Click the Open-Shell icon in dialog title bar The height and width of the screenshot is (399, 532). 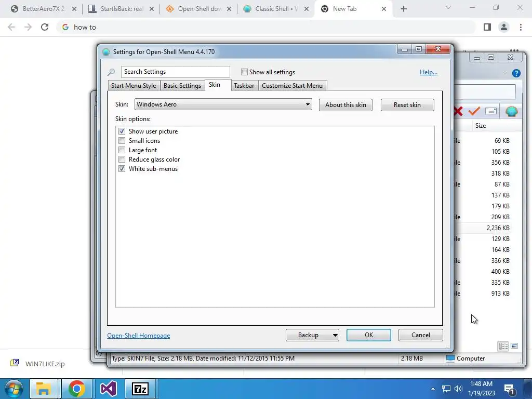point(106,52)
